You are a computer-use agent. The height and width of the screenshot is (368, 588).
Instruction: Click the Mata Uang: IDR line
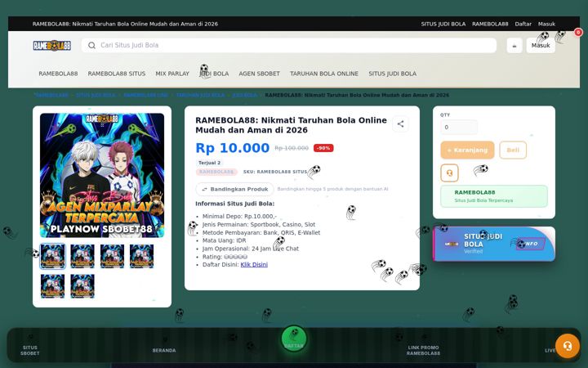225,240
